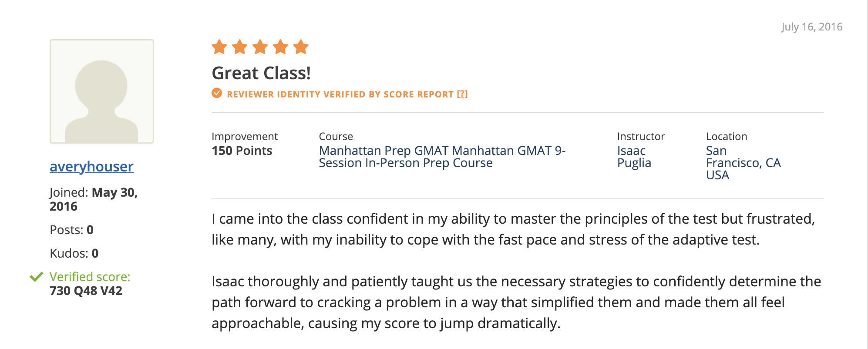Click the orange verified checkmark badge
The width and height of the screenshot is (868, 349).
coord(217,94)
